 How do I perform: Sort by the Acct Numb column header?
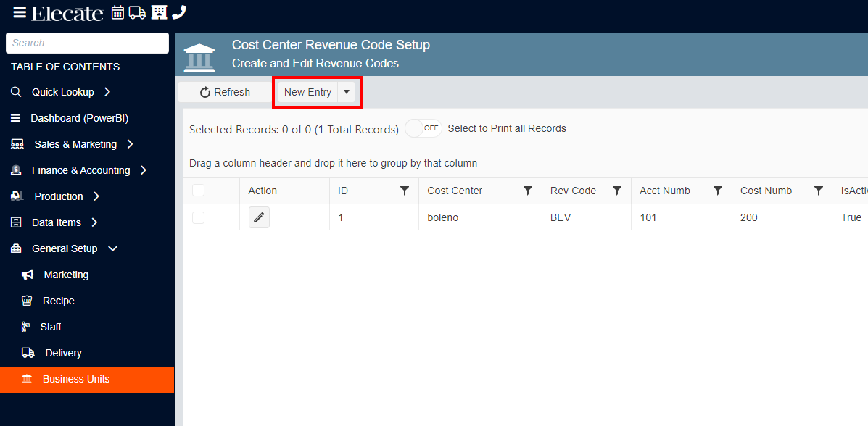point(665,191)
